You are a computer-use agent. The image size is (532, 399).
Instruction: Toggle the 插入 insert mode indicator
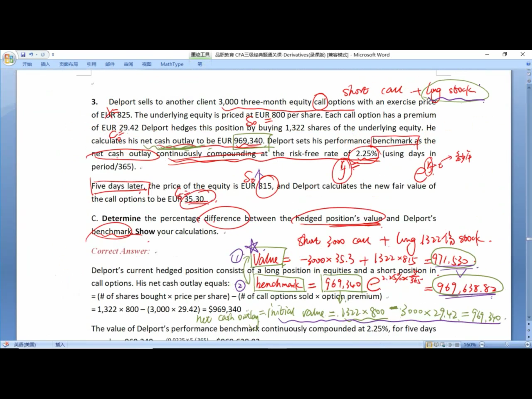(x=60, y=345)
